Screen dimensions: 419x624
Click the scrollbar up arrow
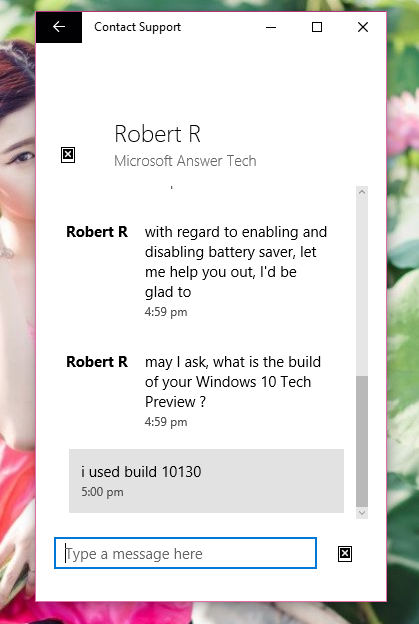click(x=362, y=192)
